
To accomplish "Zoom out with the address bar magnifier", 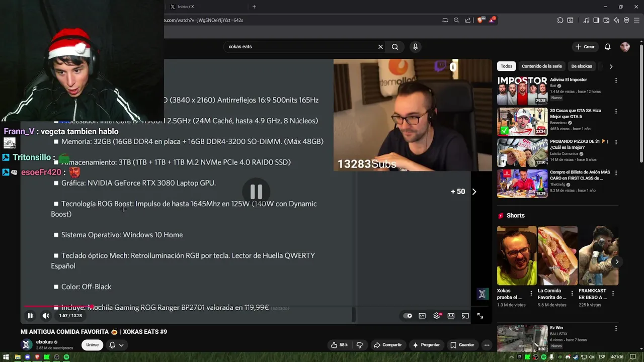I will pyautogui.click(x=456, y=20).
